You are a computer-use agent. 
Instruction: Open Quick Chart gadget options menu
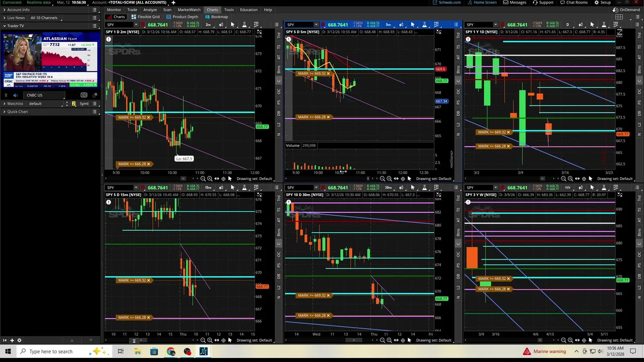(x=94, y=112)
